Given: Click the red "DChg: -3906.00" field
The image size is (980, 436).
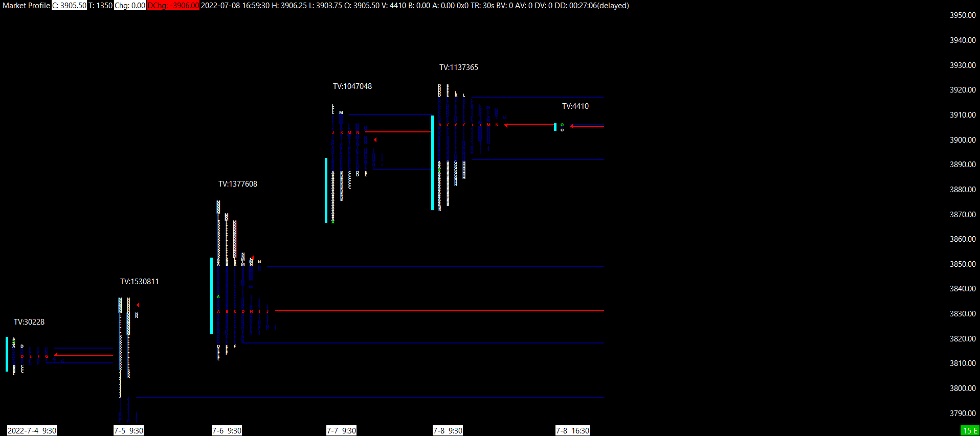Looking at the screenshot, I should pos(173,6).
